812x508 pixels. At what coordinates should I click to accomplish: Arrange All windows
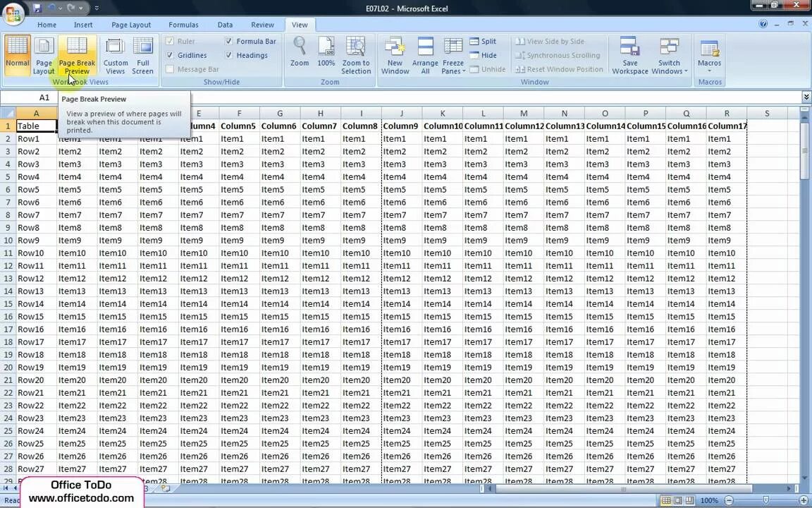(x=425, y=56)
